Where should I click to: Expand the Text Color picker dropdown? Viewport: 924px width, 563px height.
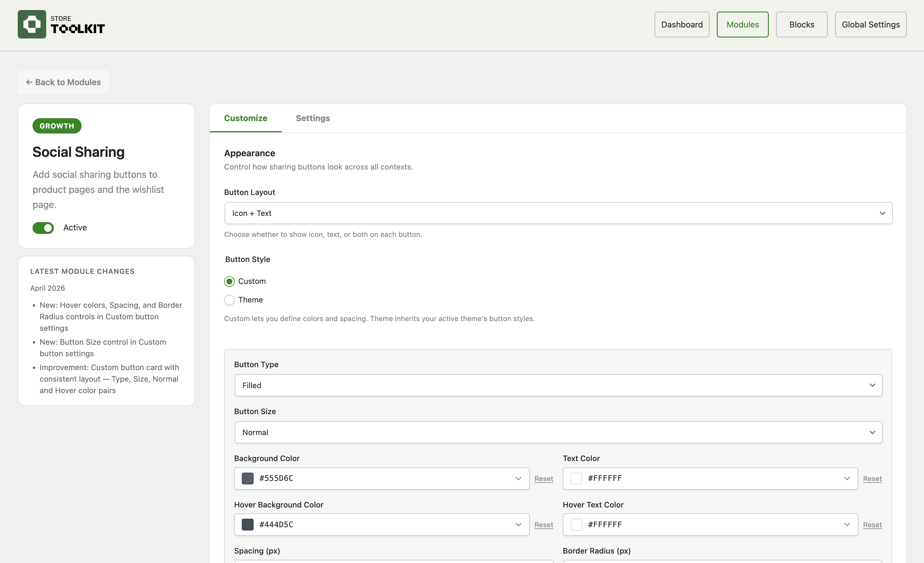[847, 478]
